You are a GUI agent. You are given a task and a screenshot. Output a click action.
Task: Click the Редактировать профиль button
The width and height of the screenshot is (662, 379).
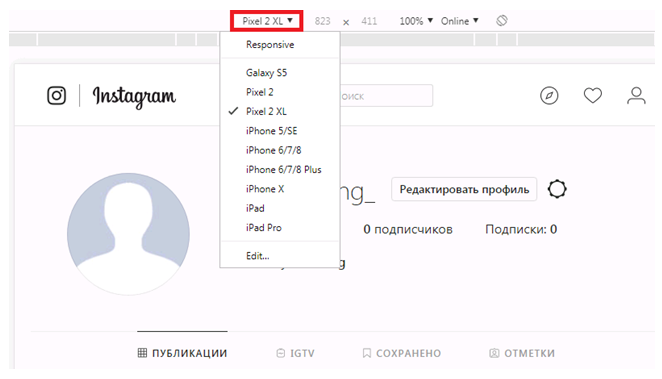coord(464,190)
